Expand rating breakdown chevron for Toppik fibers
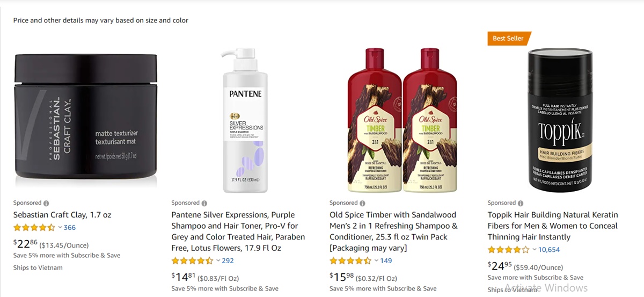 point(535,250)
